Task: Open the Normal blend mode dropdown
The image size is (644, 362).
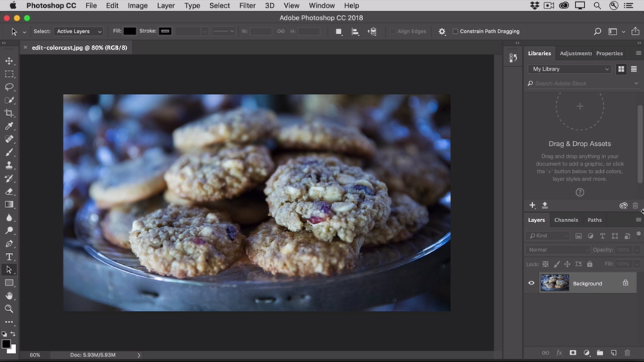Action: click(558, 249)
